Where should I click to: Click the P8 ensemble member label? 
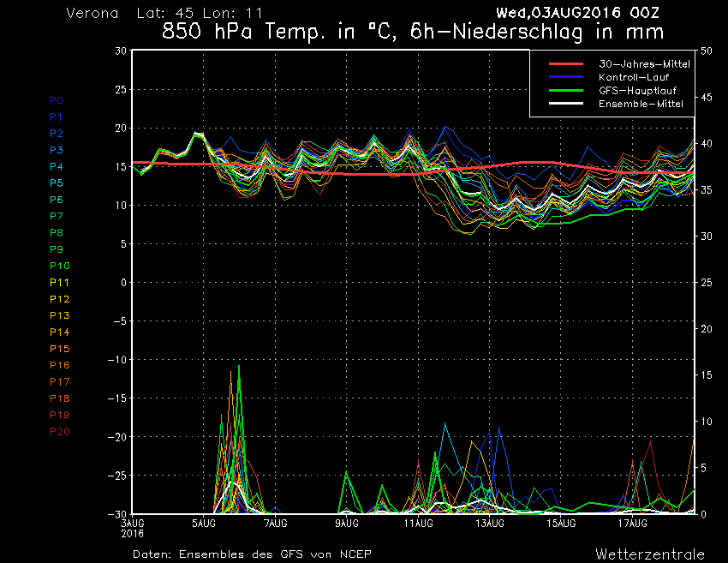tap(57, 233)
